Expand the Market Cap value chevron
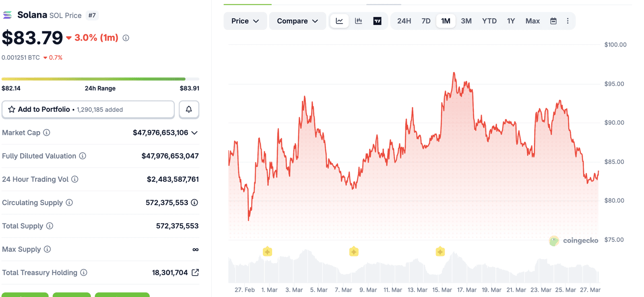The height and width of the screenshot is (297, 644). [x=194, y=133]
